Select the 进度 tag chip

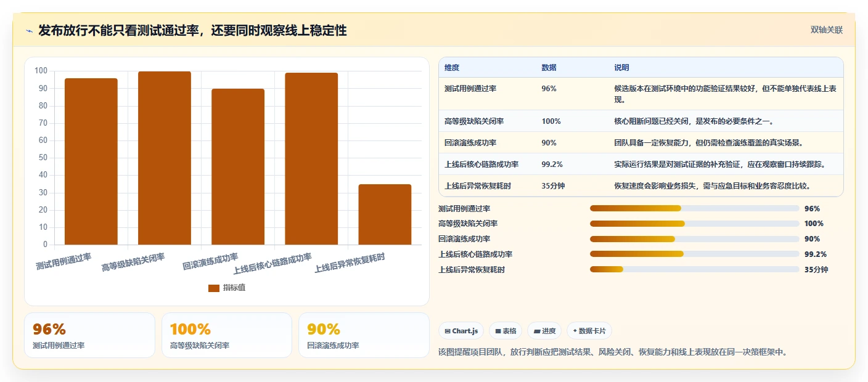[544, 331]
